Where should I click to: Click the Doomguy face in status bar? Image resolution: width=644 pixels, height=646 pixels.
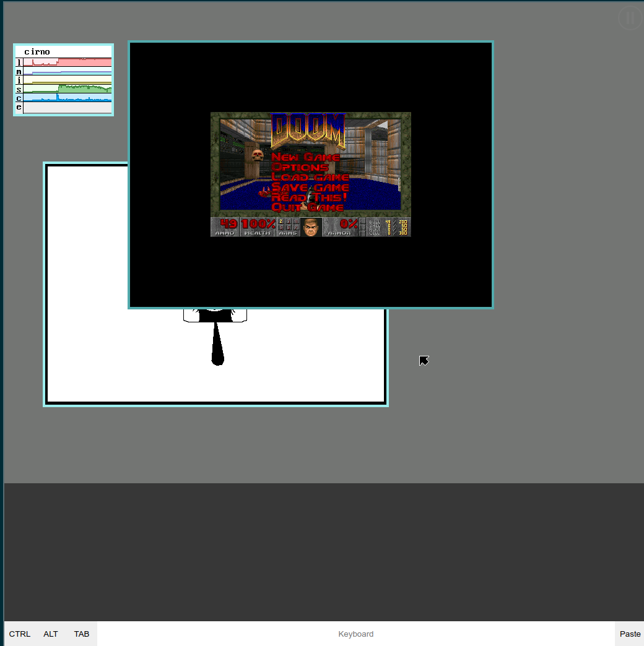coord(311,227)
